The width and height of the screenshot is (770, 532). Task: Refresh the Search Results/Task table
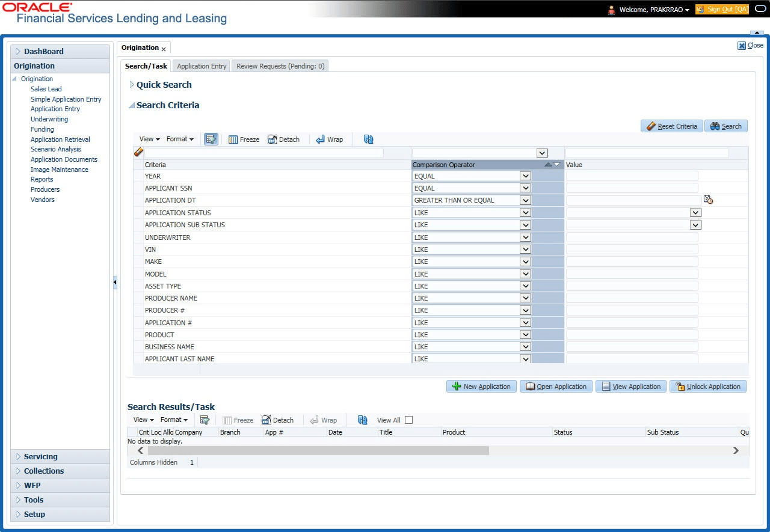[x=362, y=420]
